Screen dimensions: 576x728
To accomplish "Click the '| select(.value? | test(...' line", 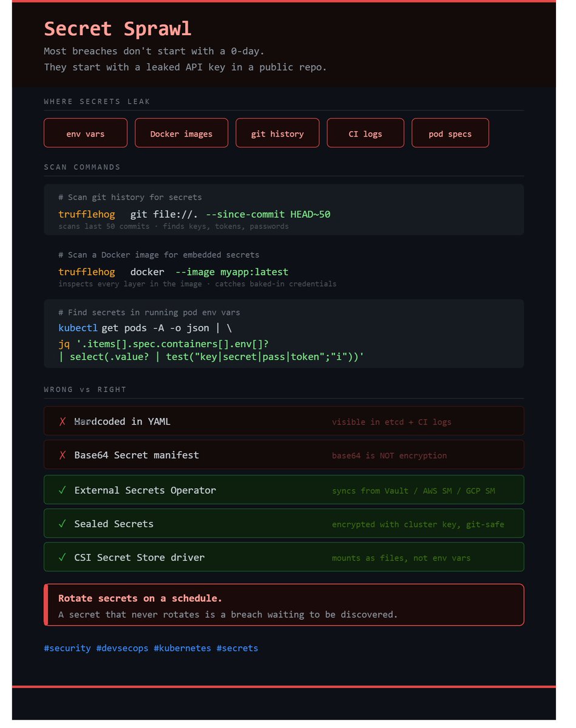I will coord(211,357).
